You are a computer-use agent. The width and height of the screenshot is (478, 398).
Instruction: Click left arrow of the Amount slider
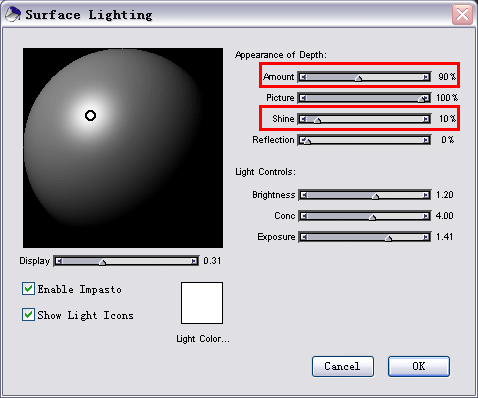[x=303, y=77]
